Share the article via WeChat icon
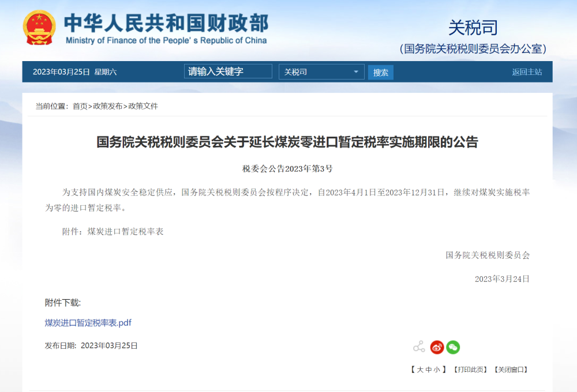Viewport: 577px width, 392px height. pos(453,347)
